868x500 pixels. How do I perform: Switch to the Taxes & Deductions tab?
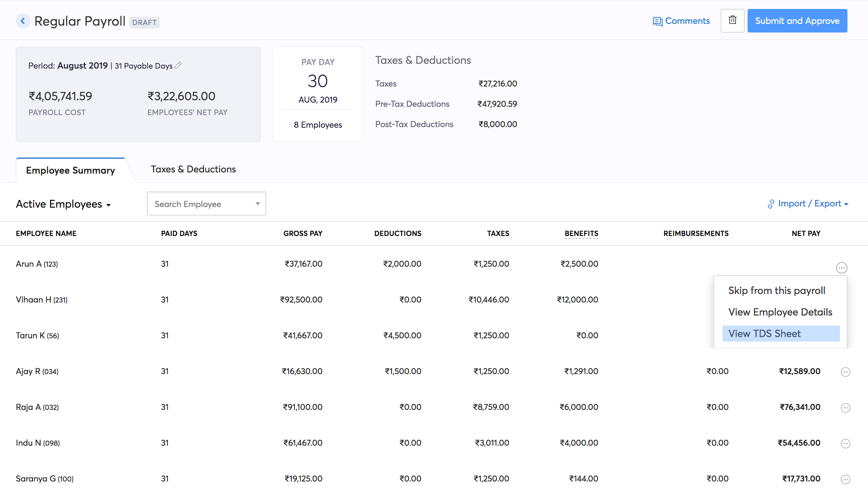[x=193, y=169]
